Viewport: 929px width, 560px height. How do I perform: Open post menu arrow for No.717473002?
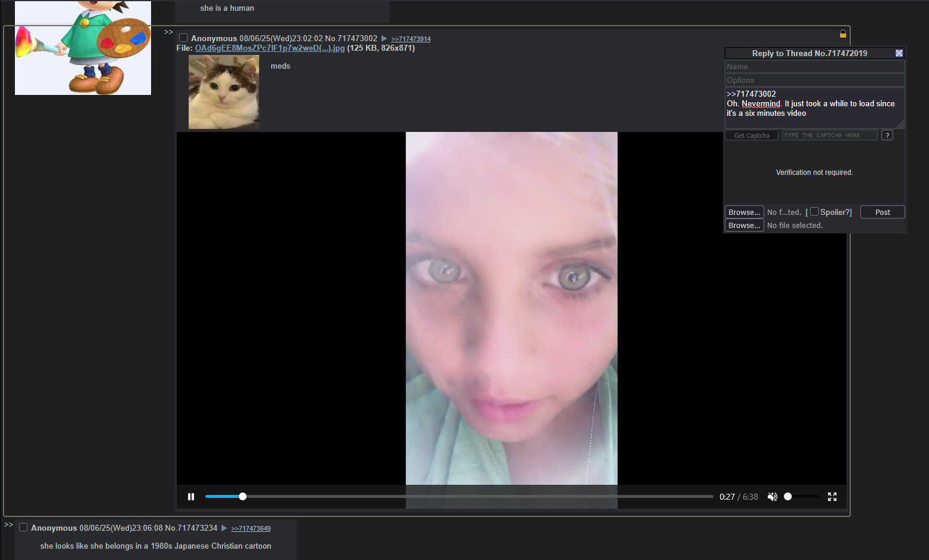[x=384, y=38]
